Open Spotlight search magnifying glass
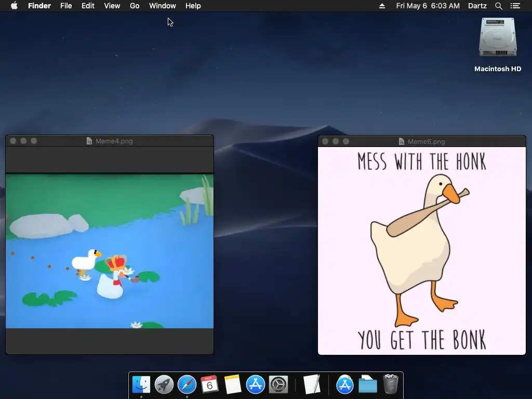This screenshot has height=399, width=532. pos(498,6)
